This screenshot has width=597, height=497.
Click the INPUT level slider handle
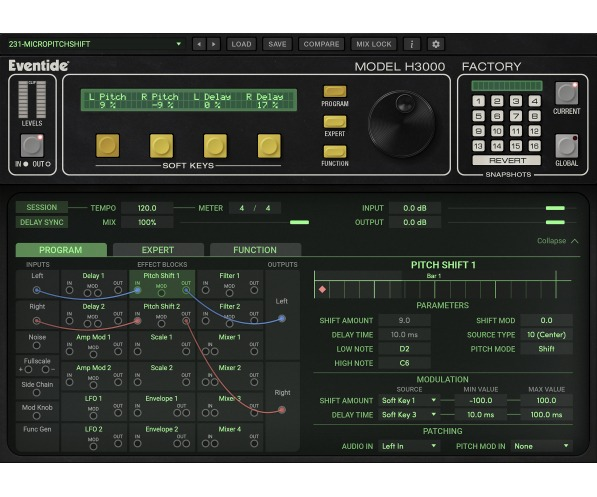pos(555,208)
